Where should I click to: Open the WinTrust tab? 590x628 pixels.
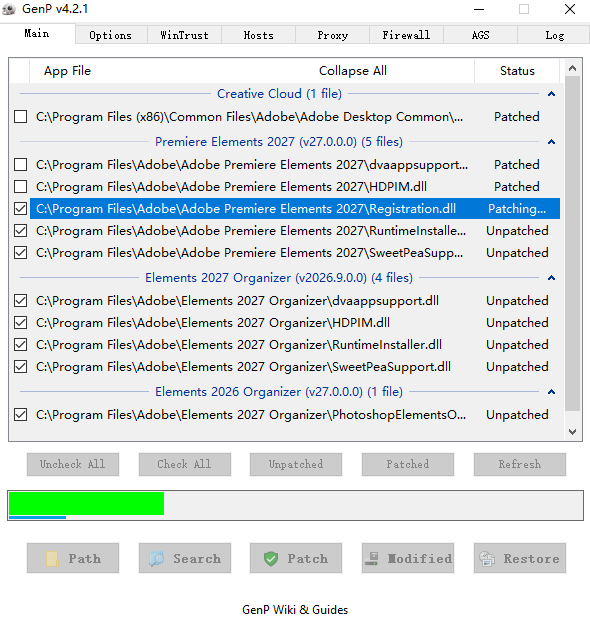coord(184,35)
